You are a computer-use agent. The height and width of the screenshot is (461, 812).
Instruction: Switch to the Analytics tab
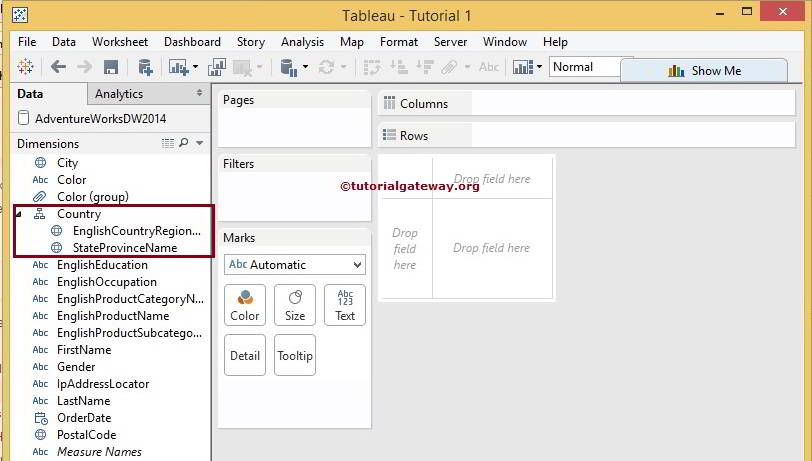pyautogui.click(x=148, y=94)
